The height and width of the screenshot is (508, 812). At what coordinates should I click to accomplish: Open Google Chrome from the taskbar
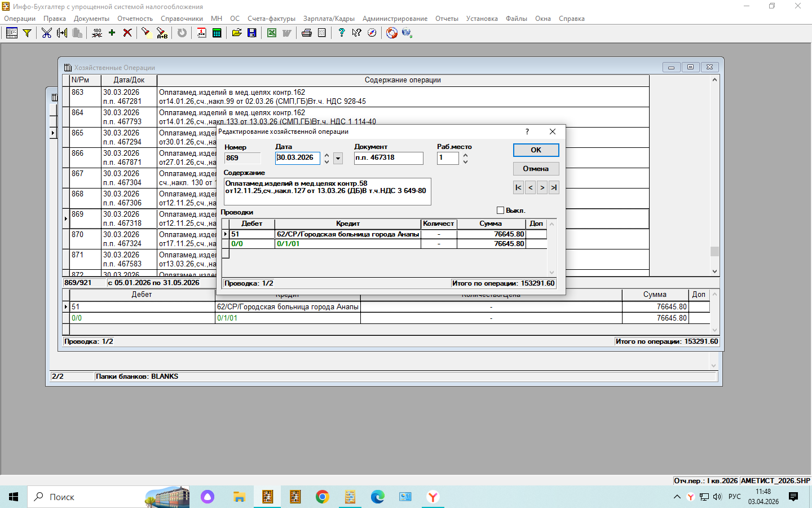pyautogui.click(x=323, y=497)
